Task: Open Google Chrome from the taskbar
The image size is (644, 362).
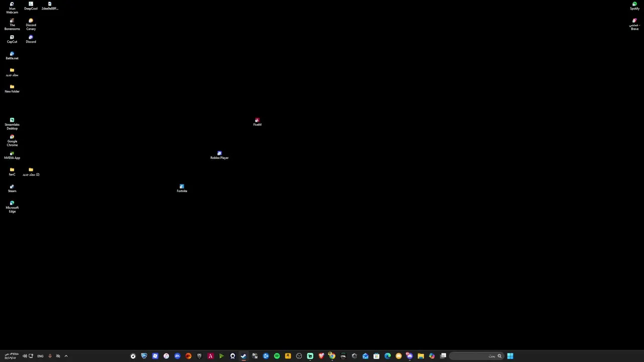Action: [x=332, y=356]
